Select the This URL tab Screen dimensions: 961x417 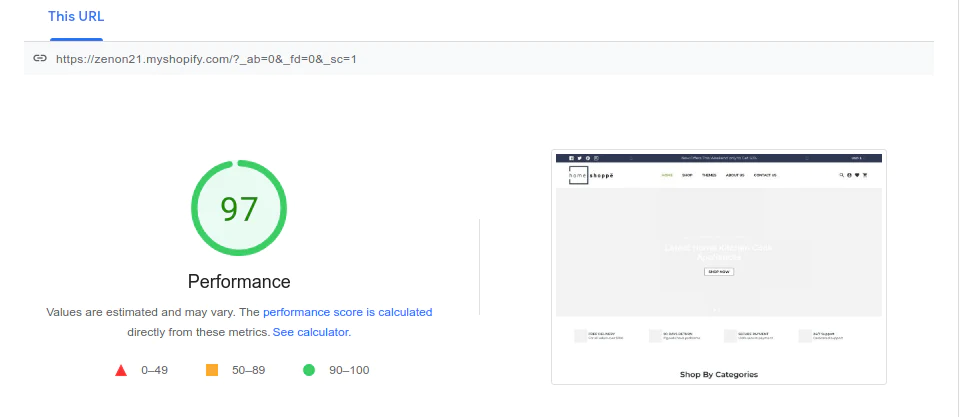click(x=76, y=17)
